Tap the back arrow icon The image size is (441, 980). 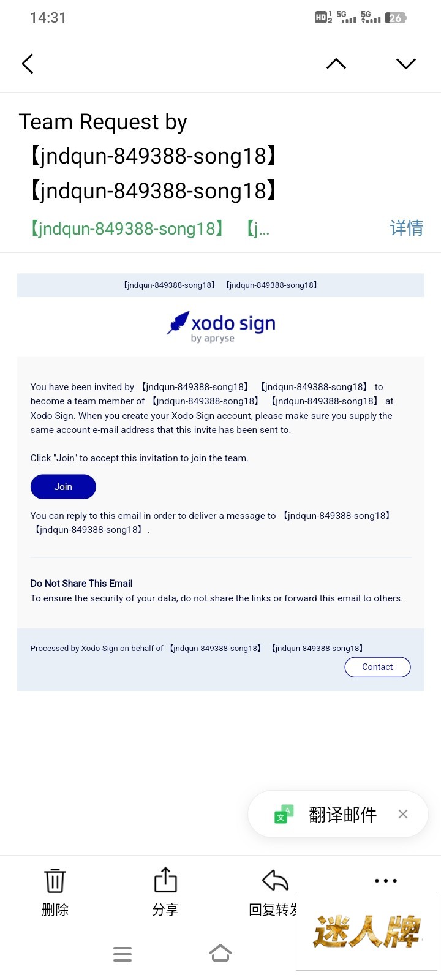pyautogui.click(x=28, y=64)
